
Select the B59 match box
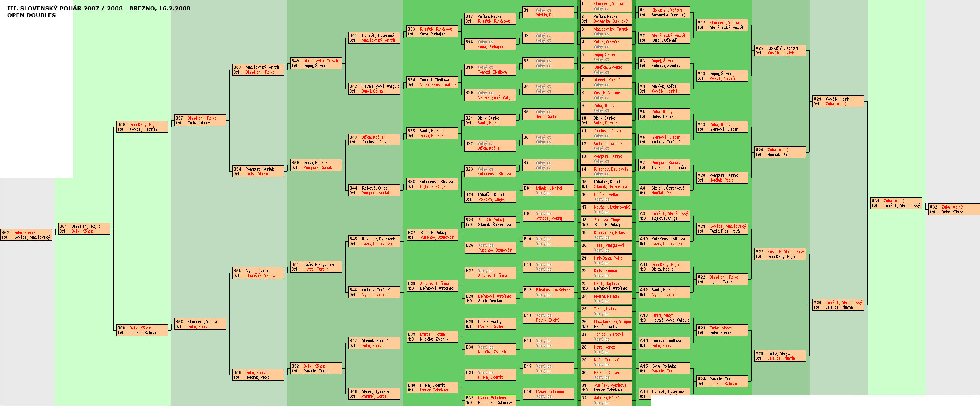click(142, 127)
